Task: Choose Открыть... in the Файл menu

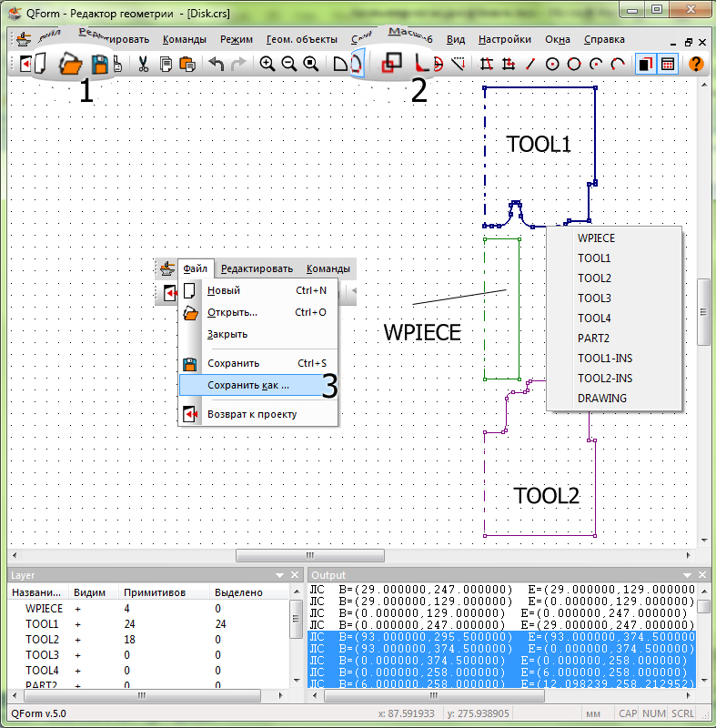Action: click(x=258, y=312)
